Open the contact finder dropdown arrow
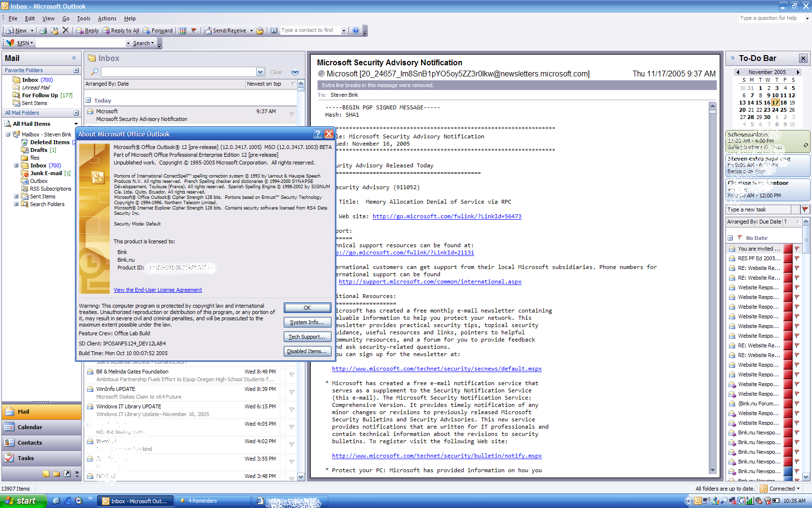Screen dimensions: 812x508 coord(344,30)
